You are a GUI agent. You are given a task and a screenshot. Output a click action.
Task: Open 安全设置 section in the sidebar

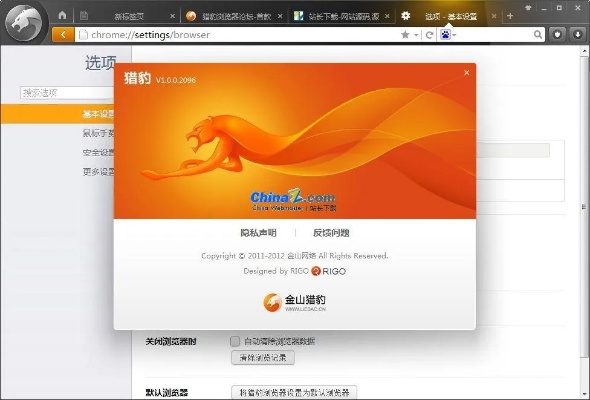pyautogui.click(x=98, y=152)
